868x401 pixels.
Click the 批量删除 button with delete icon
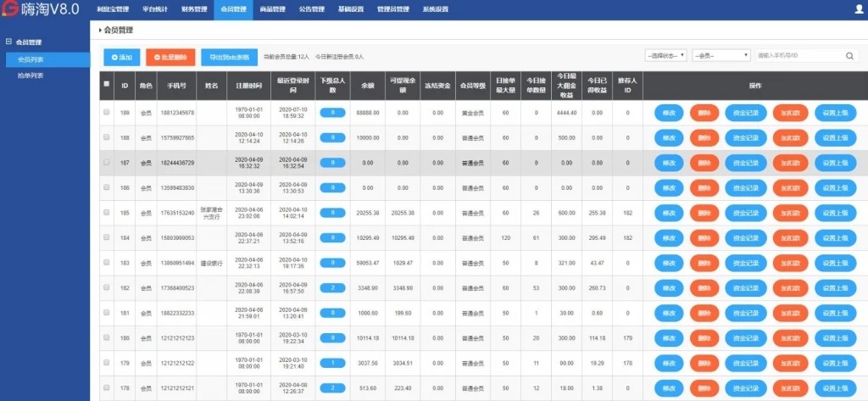coord(170,57)
